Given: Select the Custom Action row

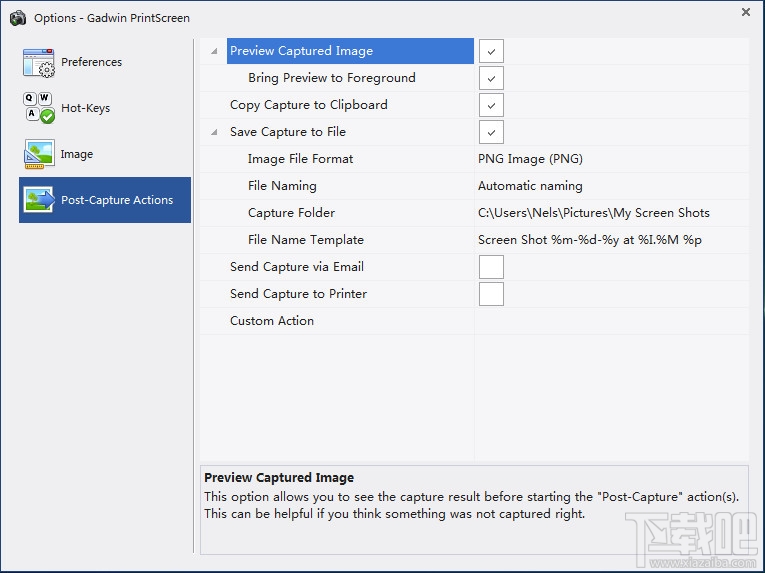Looking at the screenshot, I should (272, 321).
